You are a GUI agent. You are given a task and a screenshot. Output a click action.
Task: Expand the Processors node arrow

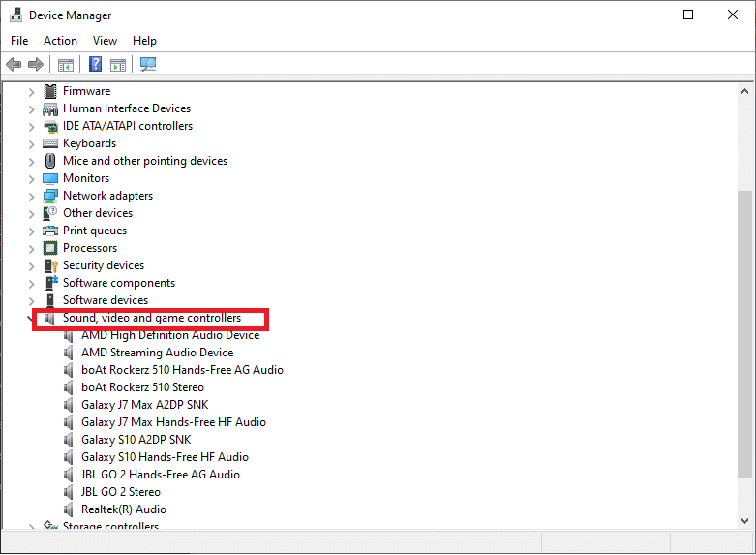click(x=32, y=248)
